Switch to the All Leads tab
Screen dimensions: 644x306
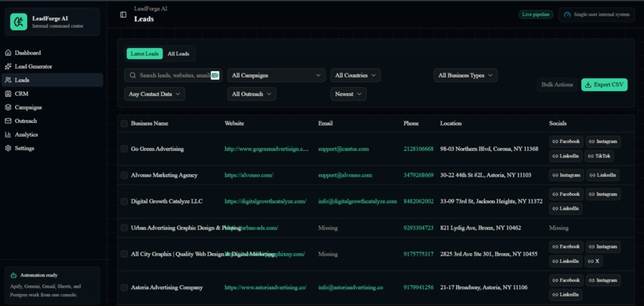coord(178,54)
